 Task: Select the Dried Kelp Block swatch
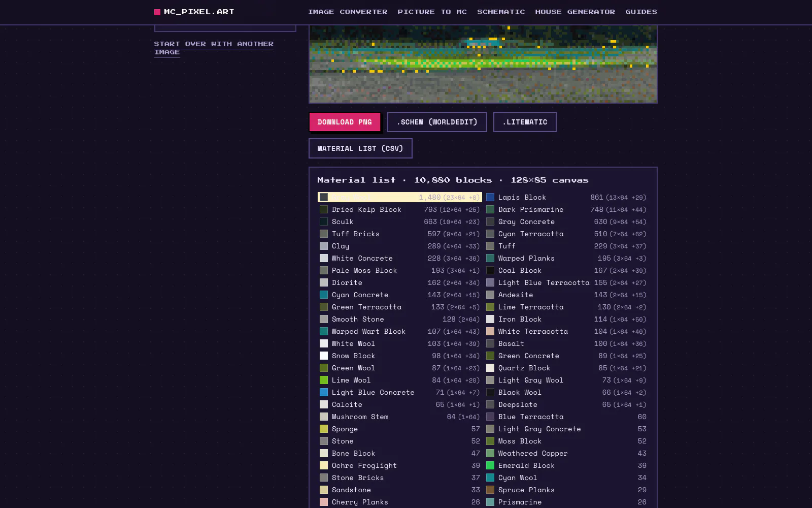coord(324,209)
